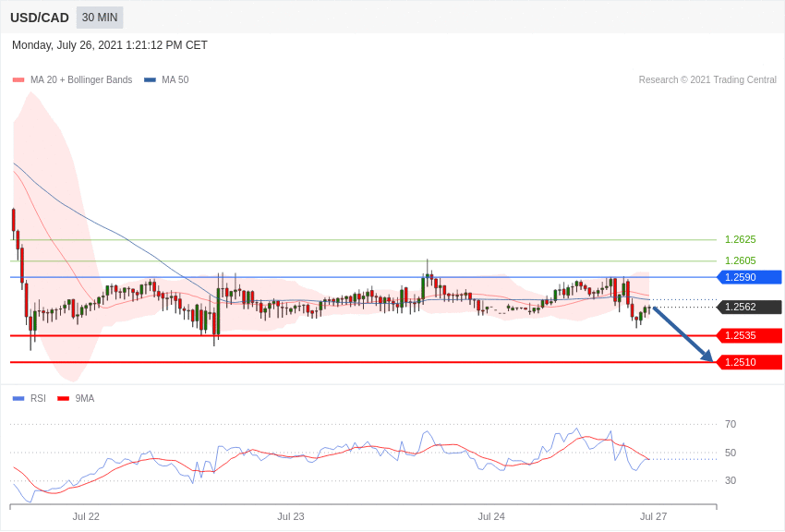Click the red 1.2535 support price tag
The height and width of the screenshot is (532, 785).
click(749, 335)
